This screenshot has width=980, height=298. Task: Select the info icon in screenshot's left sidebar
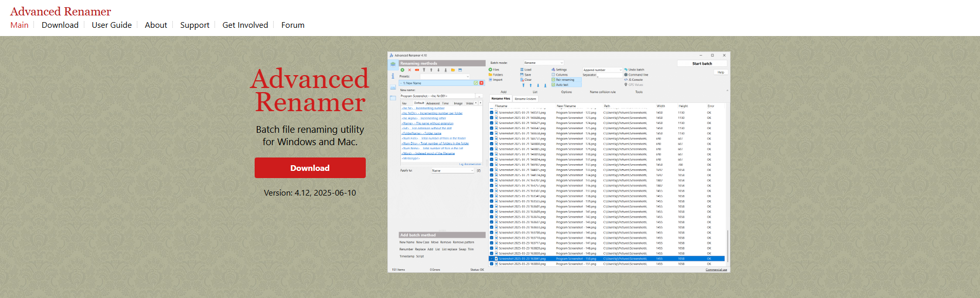(393, 76)
